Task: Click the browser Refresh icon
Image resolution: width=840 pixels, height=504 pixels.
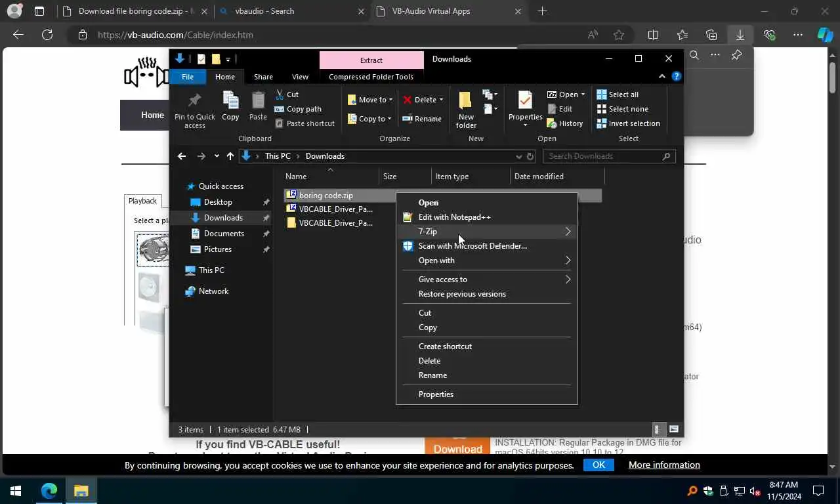Action: click(x=47, y=35)
